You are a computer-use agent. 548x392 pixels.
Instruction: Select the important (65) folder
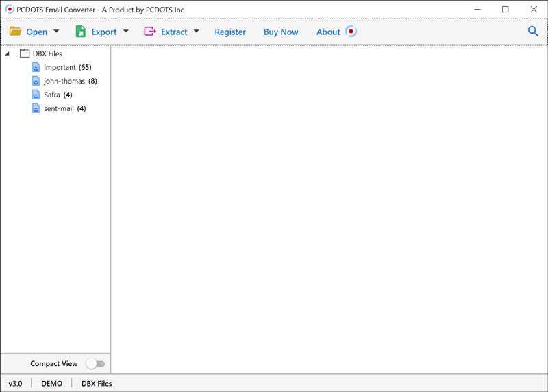67,67
